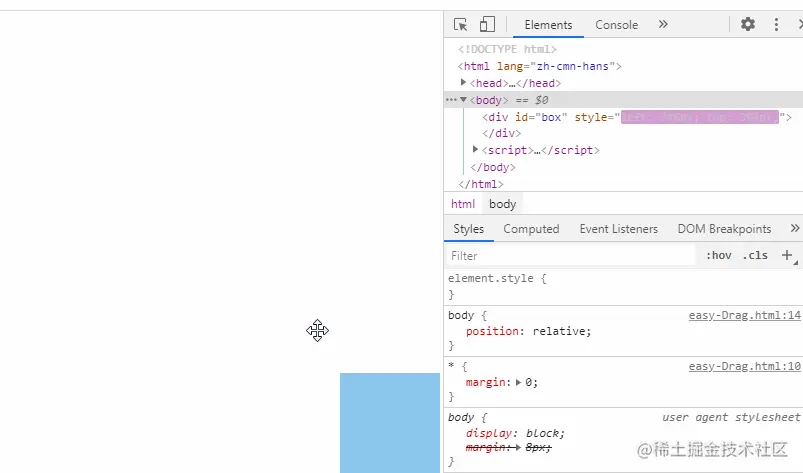The height and width of the screenshot is (473, 803).
Task: Open the DevTools three-dot customize menu
Action: (776, 24)
